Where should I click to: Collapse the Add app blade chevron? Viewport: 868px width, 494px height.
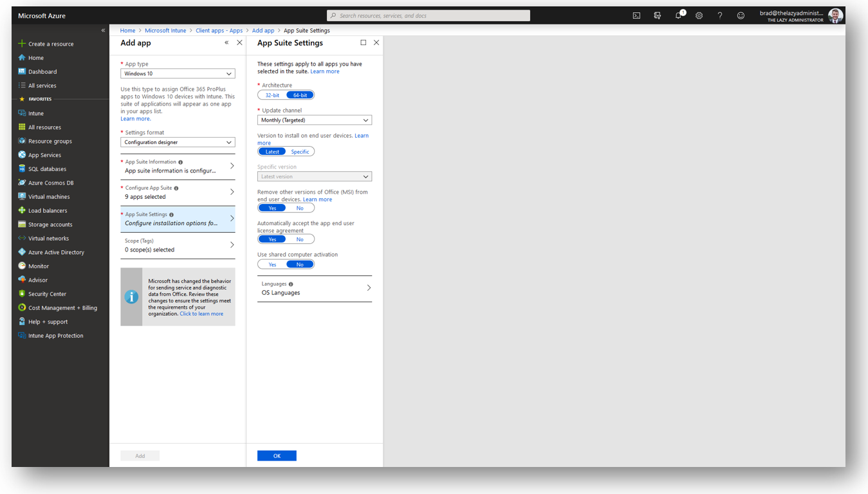tap(226, 42)
